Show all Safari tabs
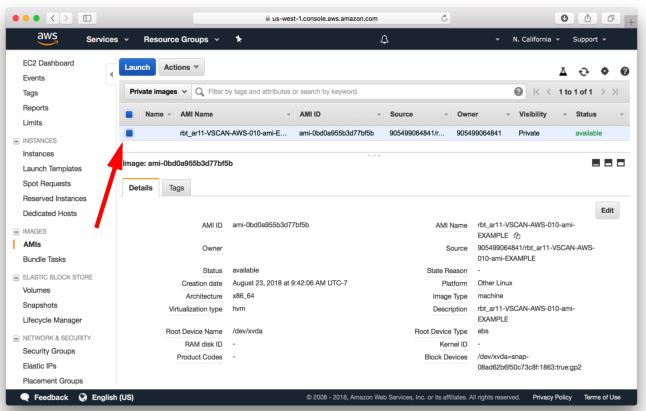The height and width of the screenshot is (411, 646). 611,18
